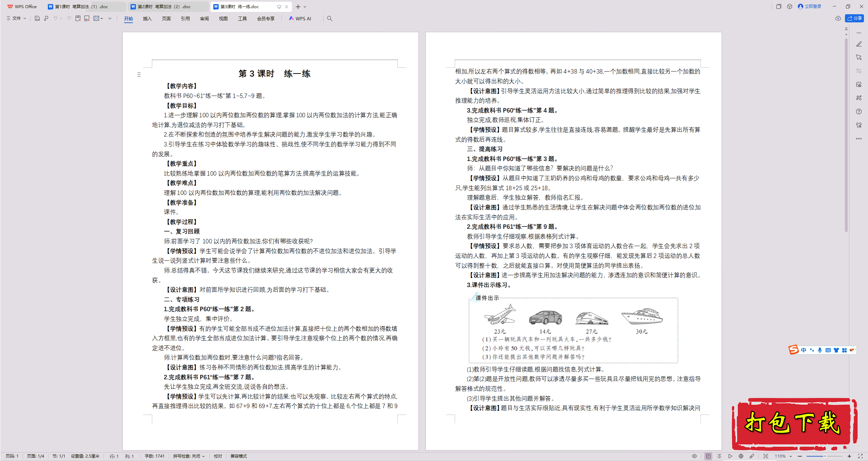Switch to 第1课时 笔算加法 (1) document tab
This screenshot has height=461, width=868.
point(85,6)
